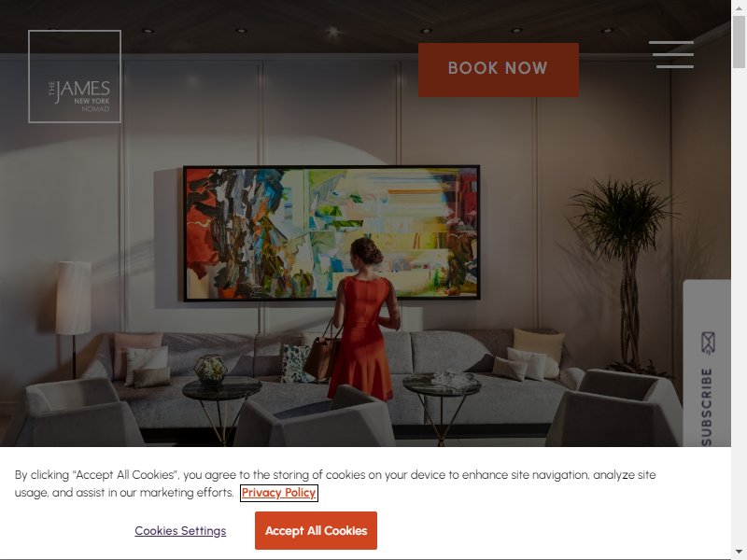This screenshot has height=560, width=747.
Task: Click the scrollbar track below the thumb
Action: pos(739,305)
